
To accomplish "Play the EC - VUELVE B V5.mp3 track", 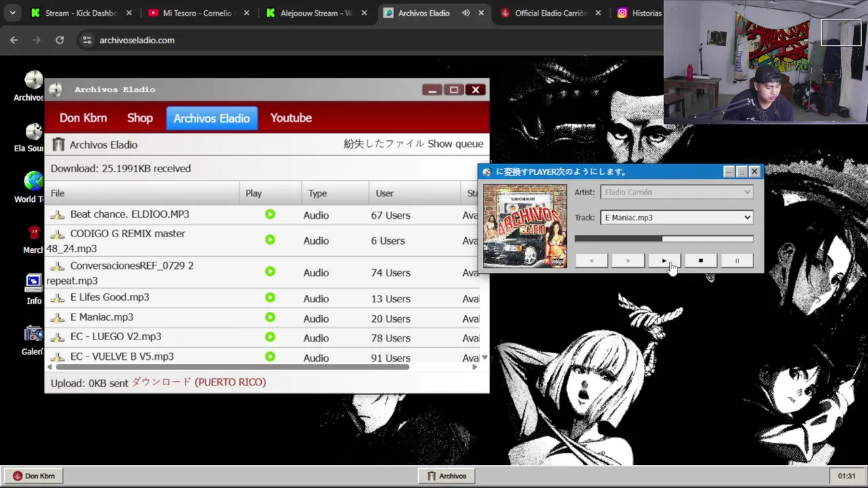I will [270, 357].
